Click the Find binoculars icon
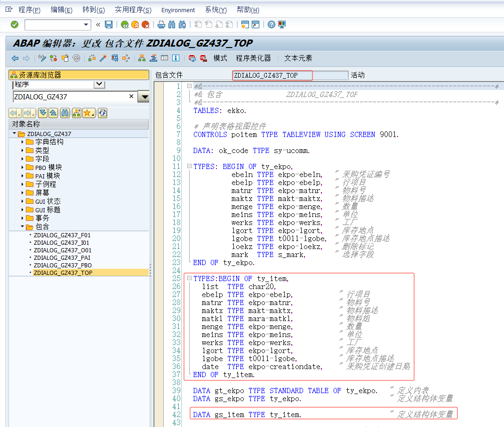This screenshot has width=504, height=427. click(x=172, y=24)
